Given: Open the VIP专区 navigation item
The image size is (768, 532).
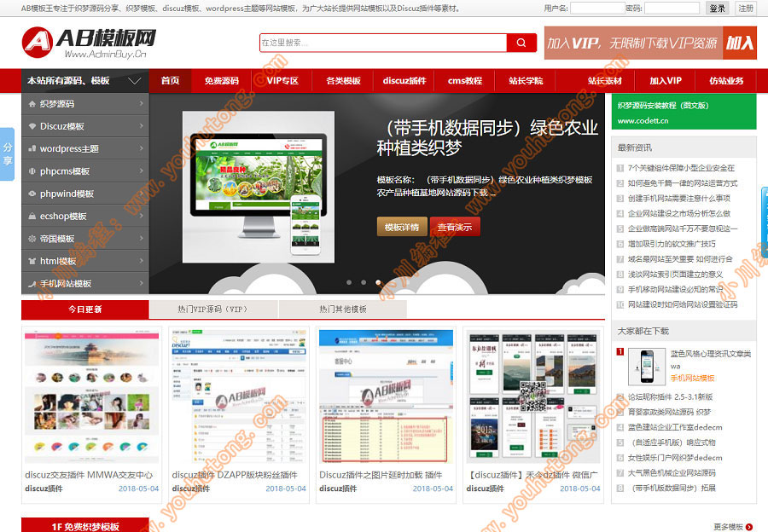Looking at the screenshot, I should (x=282, y=81).
